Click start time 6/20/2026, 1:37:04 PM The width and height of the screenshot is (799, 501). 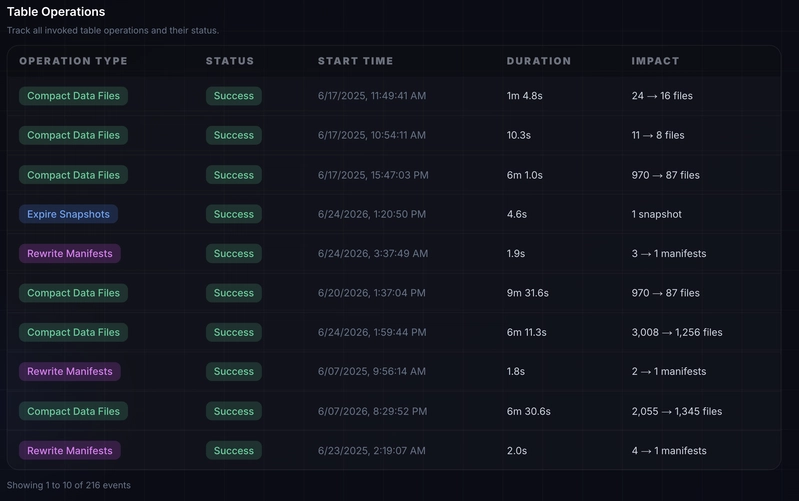[371, 293]
